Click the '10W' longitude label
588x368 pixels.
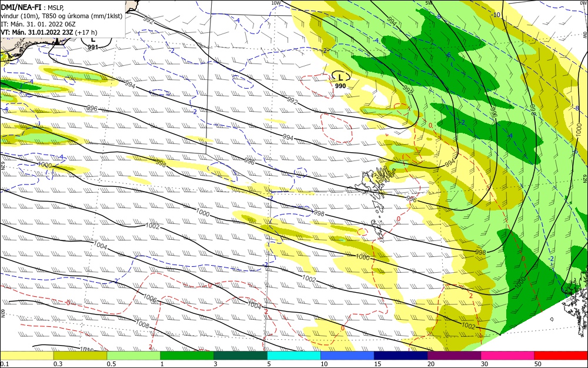pyautogui.click(x=276, y=3)
